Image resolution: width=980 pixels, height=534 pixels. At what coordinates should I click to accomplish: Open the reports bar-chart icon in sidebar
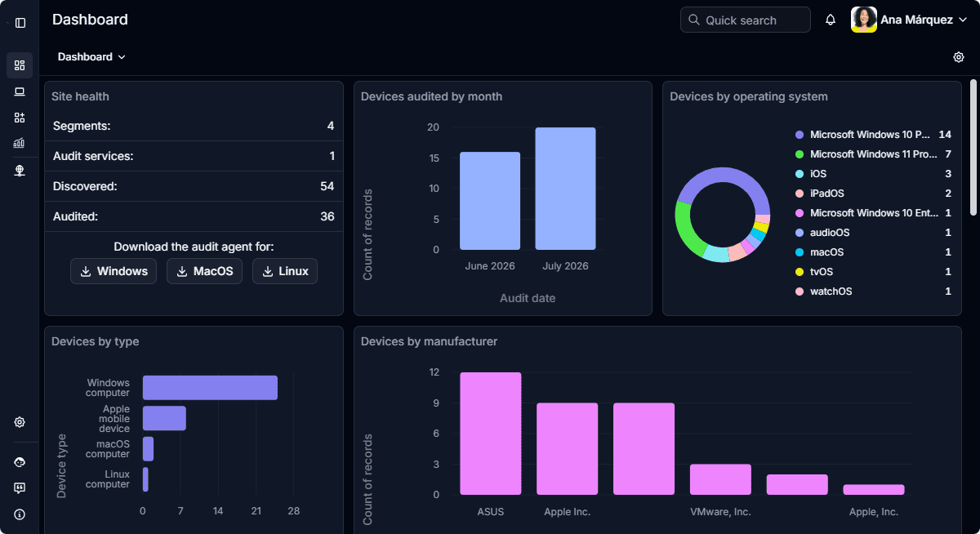point(20,143)
